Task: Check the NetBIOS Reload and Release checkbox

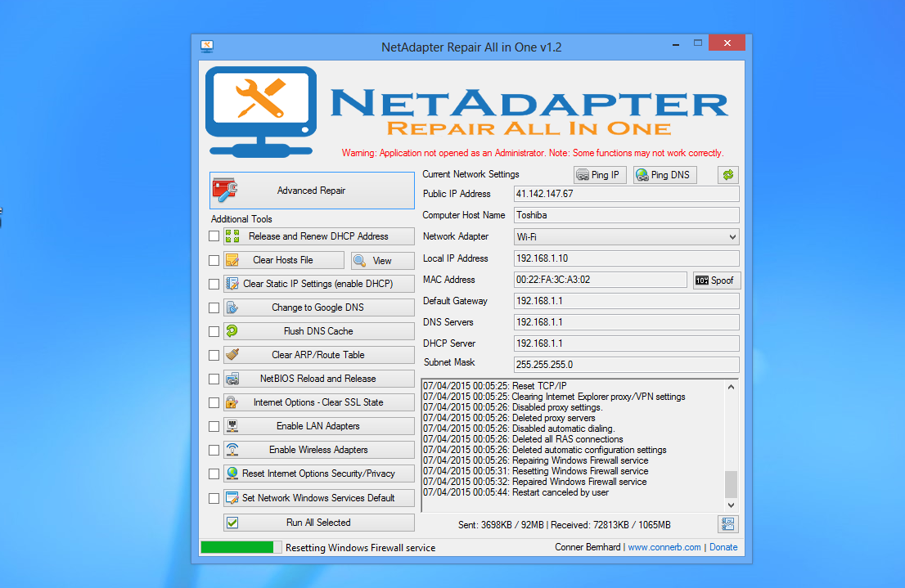Action: pyautogui.click(x=214, y=379)
